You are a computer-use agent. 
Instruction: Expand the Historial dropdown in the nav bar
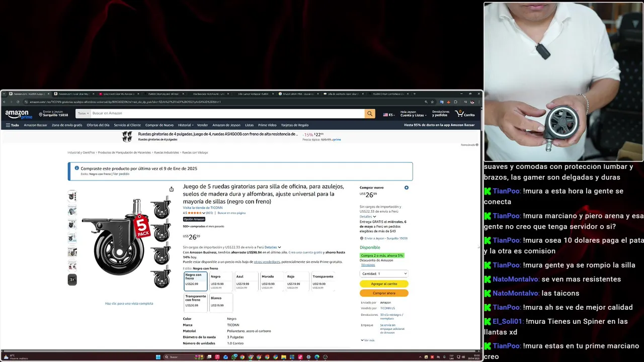[186, 125]
